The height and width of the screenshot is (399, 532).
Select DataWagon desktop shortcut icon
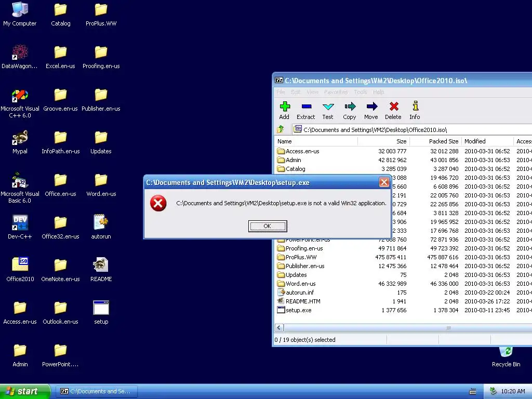pos(20,57)
